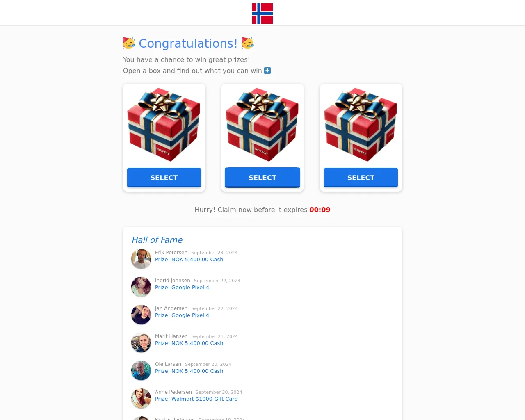
Task: Click Marit Hansen's avatar photo
Action: click(x=141, y=342)
